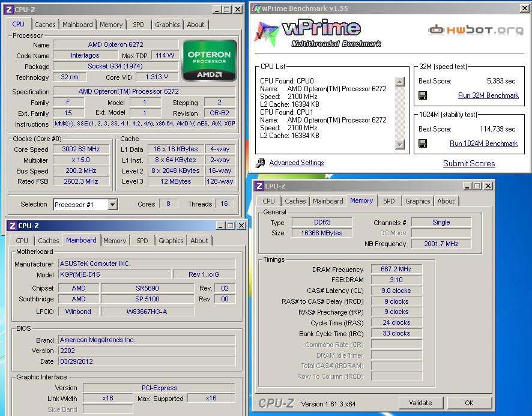Click the NB Frequency 2001.7 MHz value
Viewport: 532px width, 416px height.
(441, 244)
